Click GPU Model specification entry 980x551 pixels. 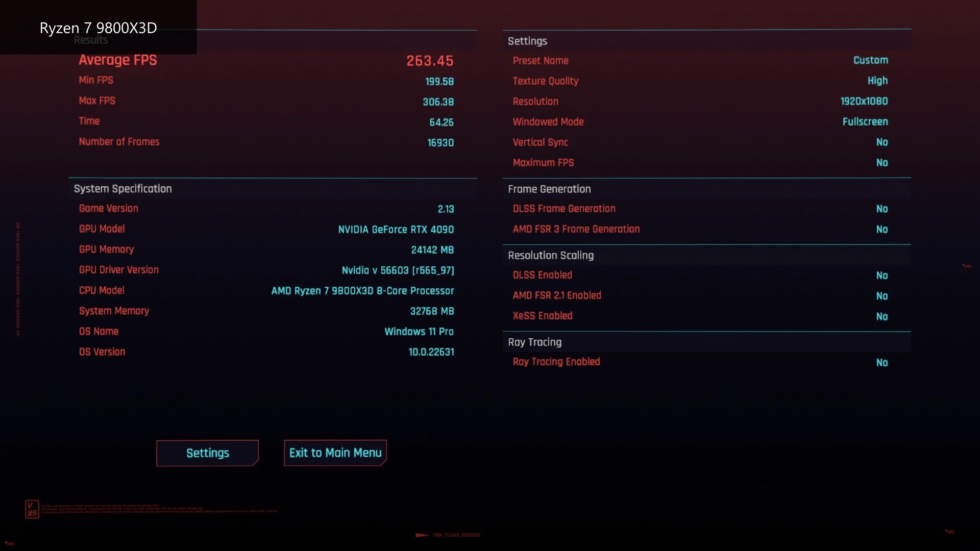click(101, 229)
